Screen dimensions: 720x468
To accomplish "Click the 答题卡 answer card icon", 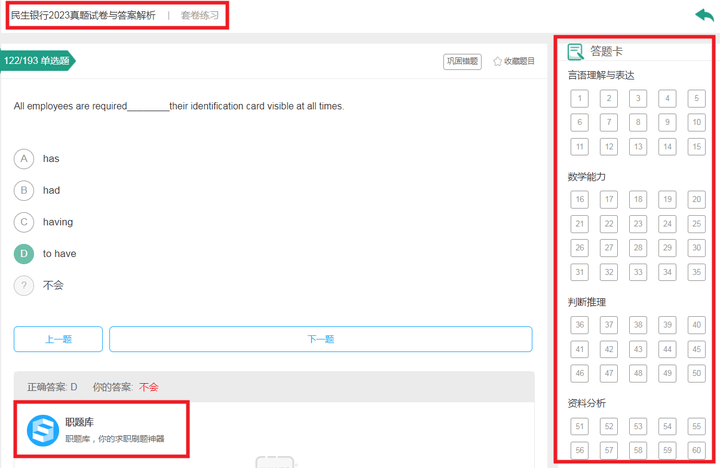I will [575, 51].
